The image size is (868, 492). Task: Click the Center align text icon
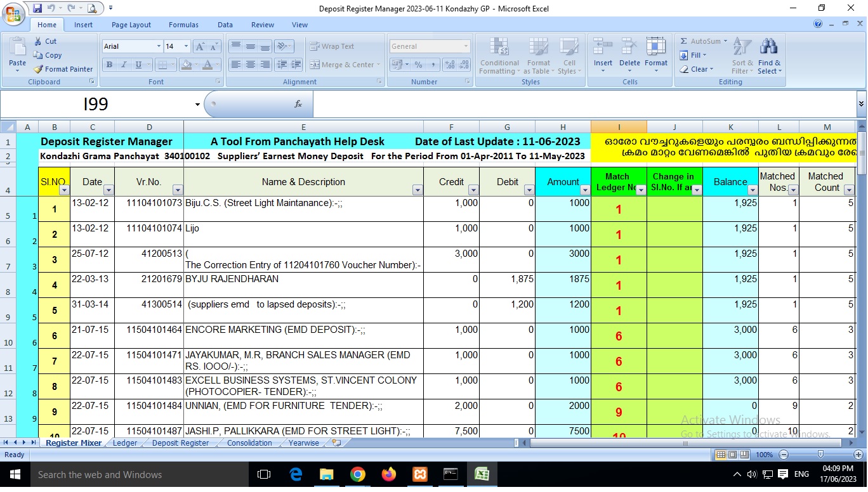(251, 65)
